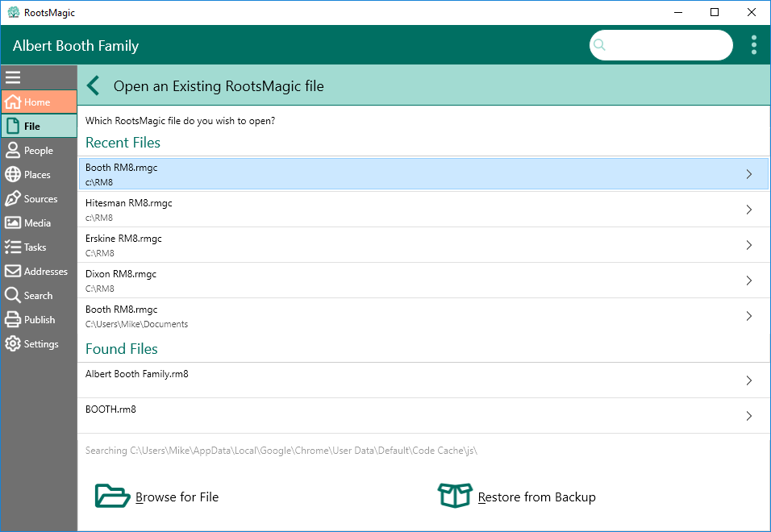
Task: Click the chevron for Booth RM8.rmgc in Documents
Action: pos(749,315)
